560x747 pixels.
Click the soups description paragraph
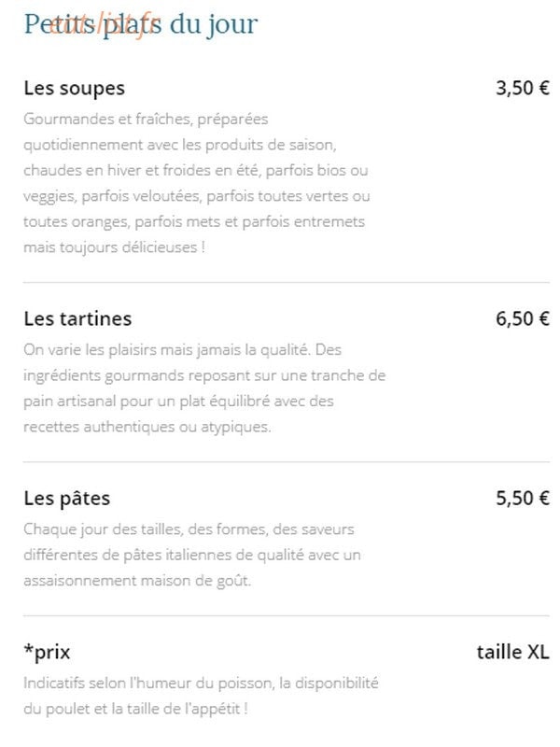pyautogui.click(x=196, y=183)
